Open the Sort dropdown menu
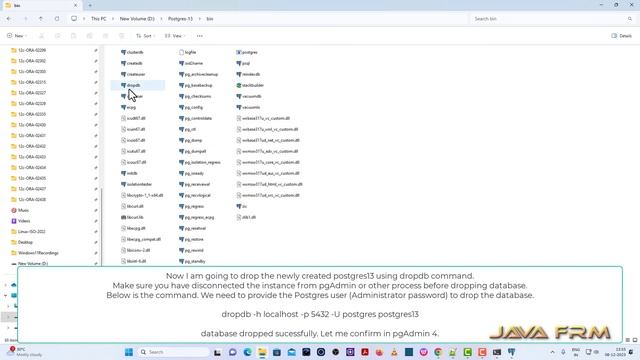 click(145, 36)
